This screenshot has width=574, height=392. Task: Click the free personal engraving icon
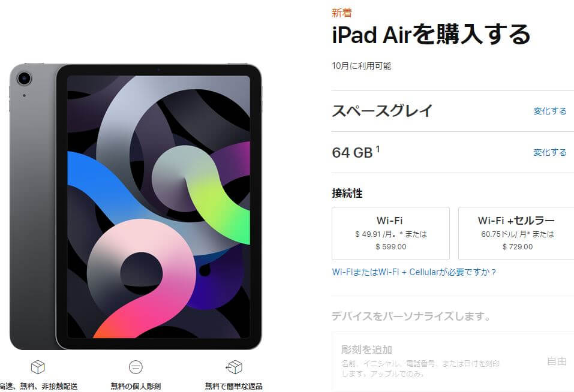click(x=136, y=367)
